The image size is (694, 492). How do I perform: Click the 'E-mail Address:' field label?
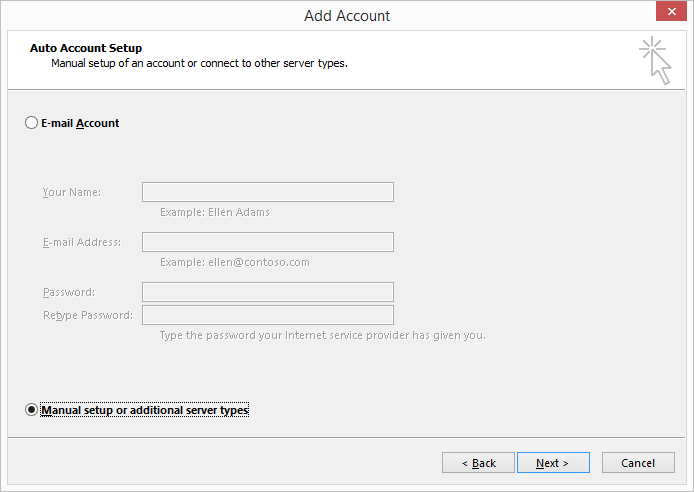(82, 242)
